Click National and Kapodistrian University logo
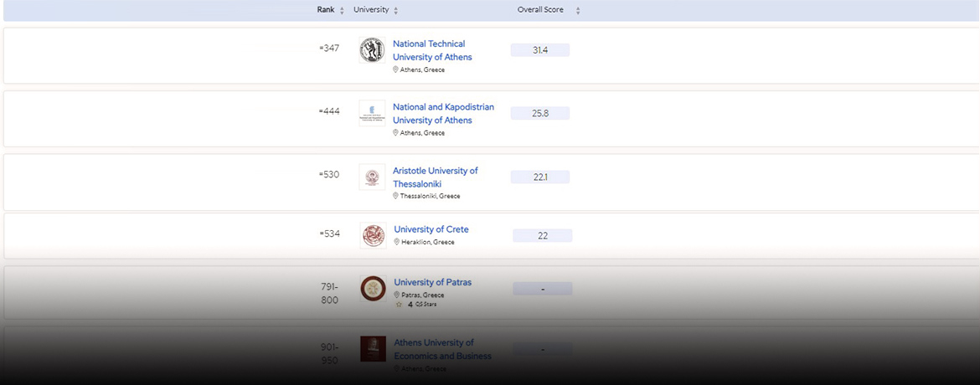The width and height of the screenshot is (980, 385). [x=373, y=113]
